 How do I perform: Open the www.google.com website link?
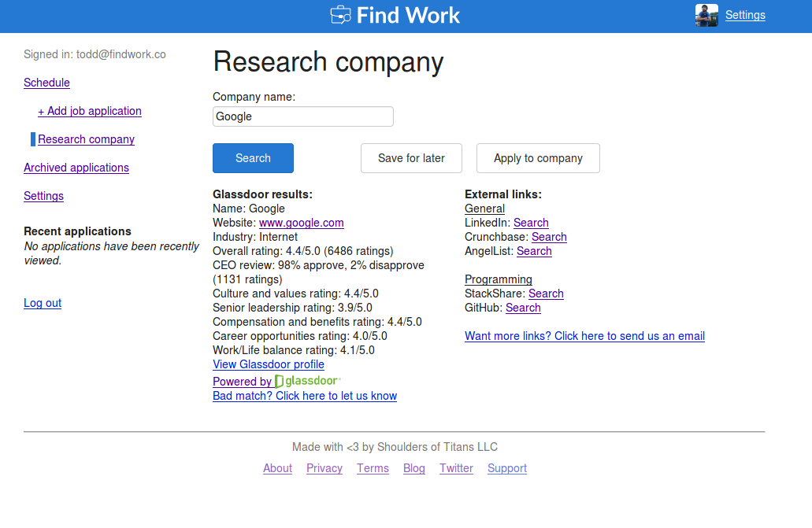coord(302,223)
